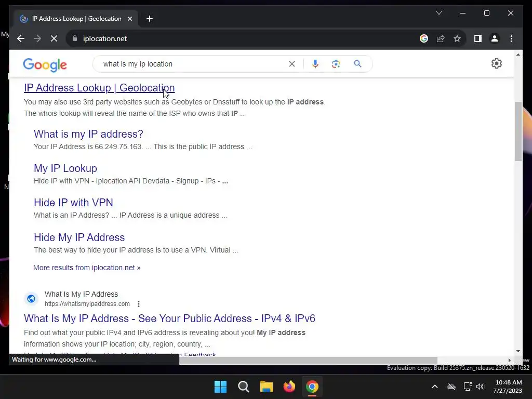This screenshot has width=532, height=399.
Task: Open a new browser tab
Action: (x=150, y=19)
